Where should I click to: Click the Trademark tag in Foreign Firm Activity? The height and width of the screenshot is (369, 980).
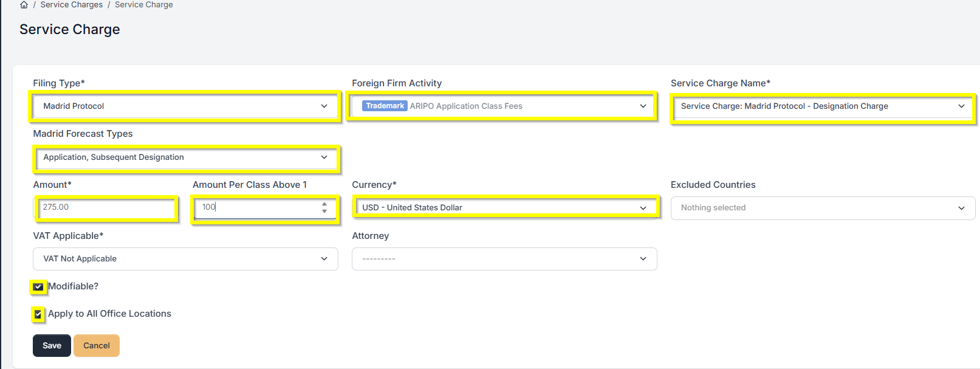tap(385, 106)
